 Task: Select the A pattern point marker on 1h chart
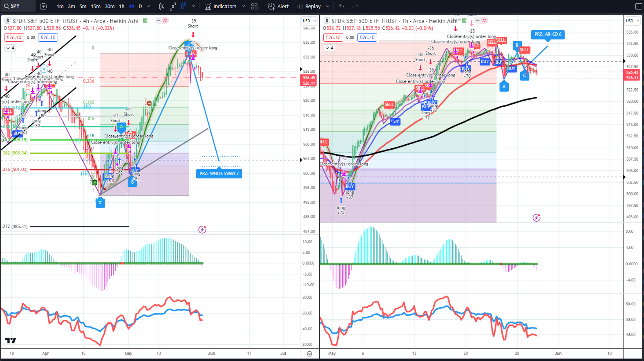coord(504,86)
